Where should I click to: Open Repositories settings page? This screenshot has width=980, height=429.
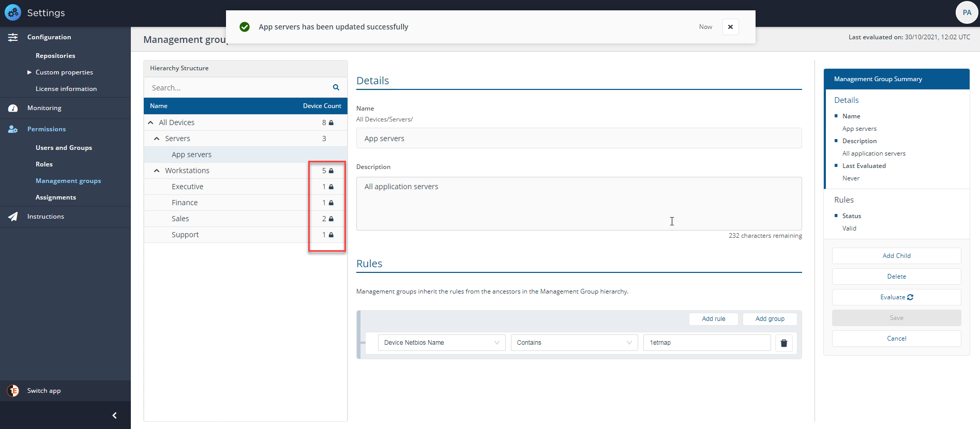(x=55, y=56)
